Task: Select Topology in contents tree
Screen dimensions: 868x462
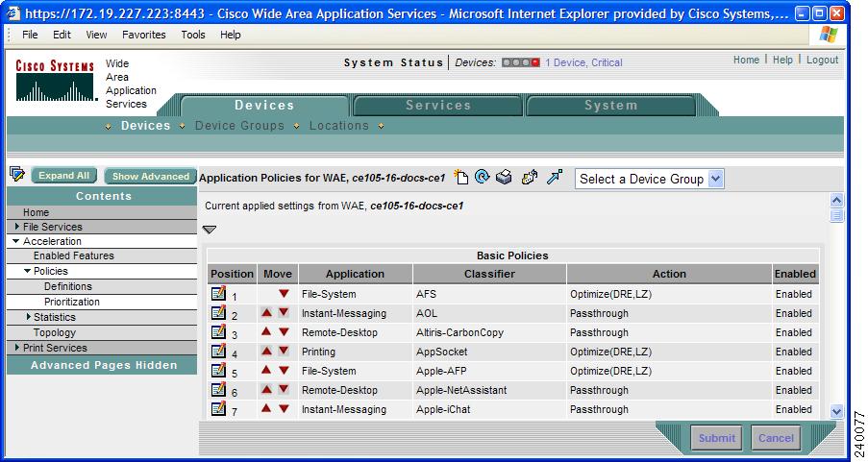Action: (54, 332)
